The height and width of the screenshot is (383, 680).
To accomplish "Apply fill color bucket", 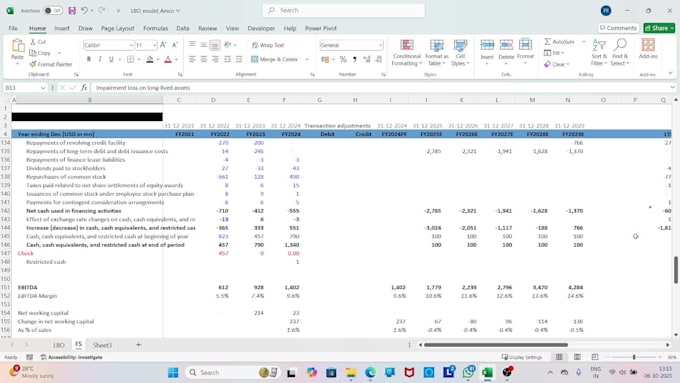I will coord(150,59).
